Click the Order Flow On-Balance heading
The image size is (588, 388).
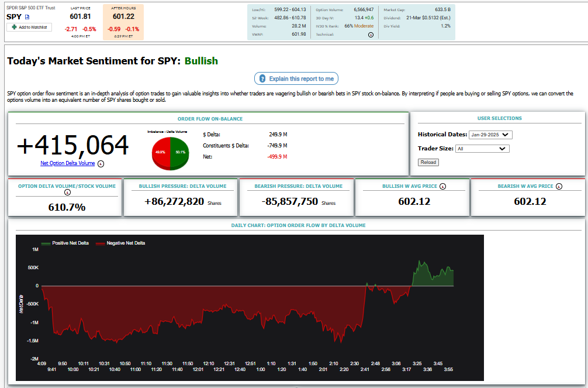pos(210,119)
